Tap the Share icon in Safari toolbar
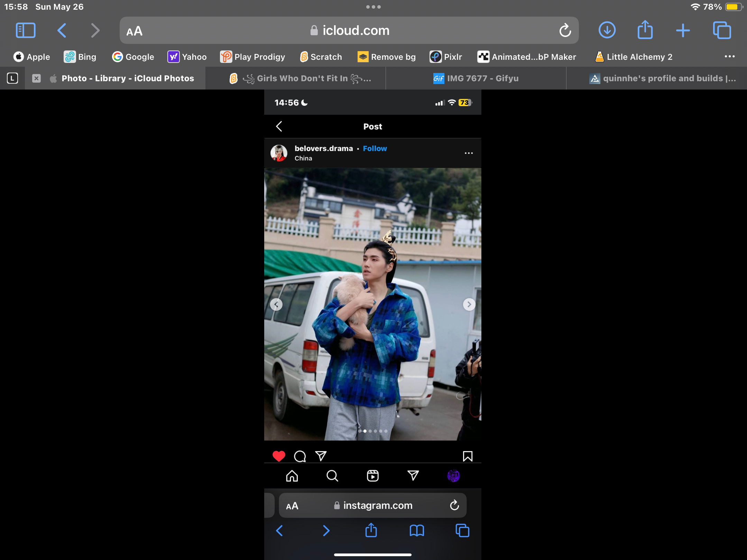The image size is (747, 560). [x=645, y=30]
